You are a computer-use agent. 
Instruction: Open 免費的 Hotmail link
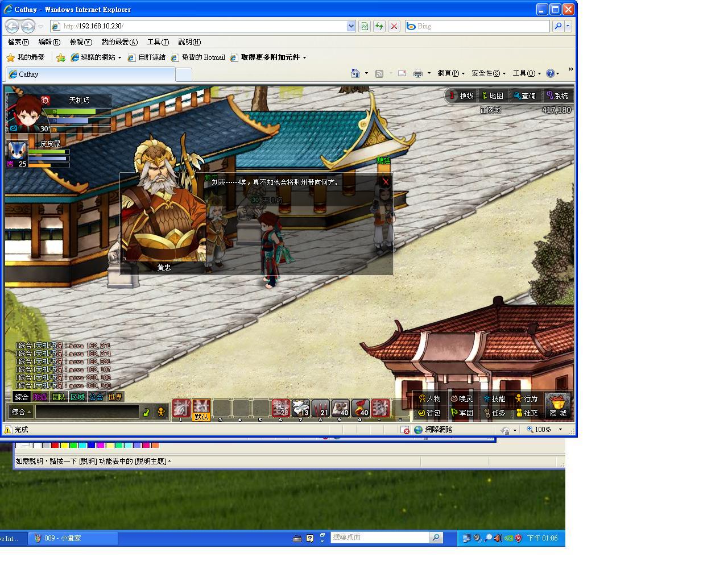pyautogui.click(x=198, y=57)
